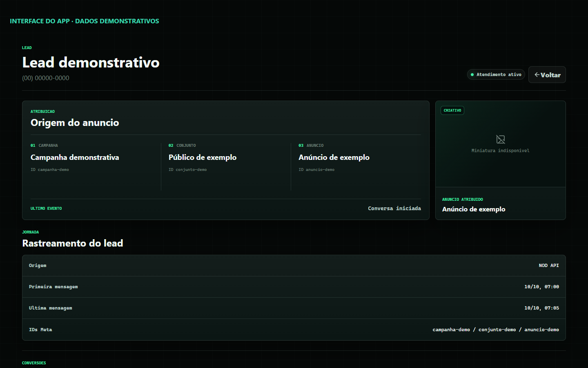588x368 pixels.
Task: Click the Atendimento ativo status badge
Action: coord(496,74)
